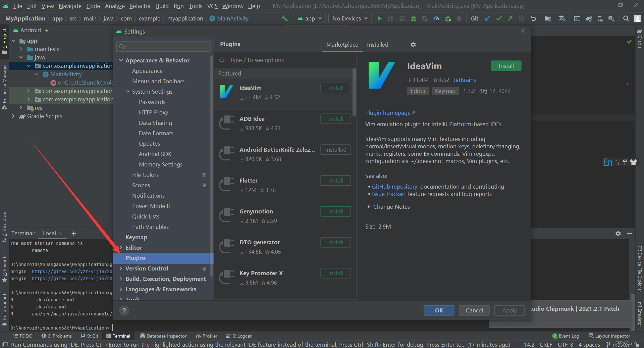644x348 pixels.
Task: Click JetBrains vendor link
Action: coord(464,80)
